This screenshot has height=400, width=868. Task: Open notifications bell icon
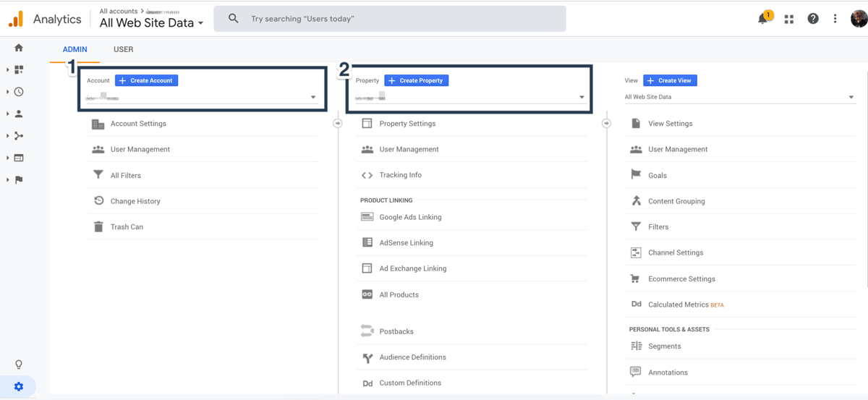[762, 19]
